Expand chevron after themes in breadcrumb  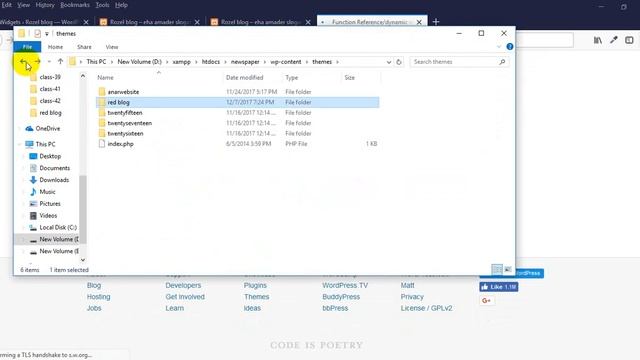(x=337, y=62)
